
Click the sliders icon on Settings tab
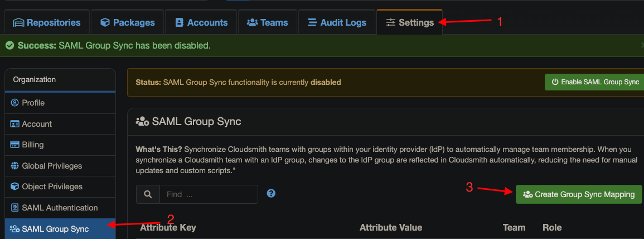(x=391, y=23)
